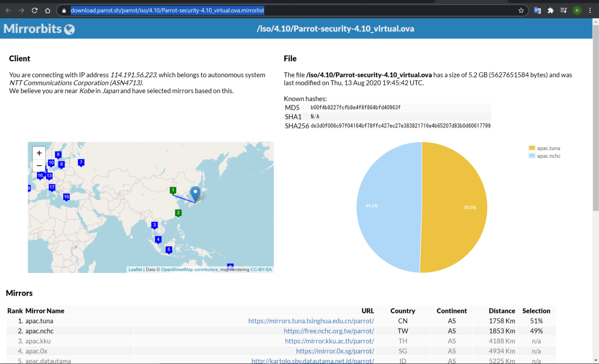This screenshot has height=364, width=599.
Task: Select blue map marker 10
Action: [x=51, y=163]
